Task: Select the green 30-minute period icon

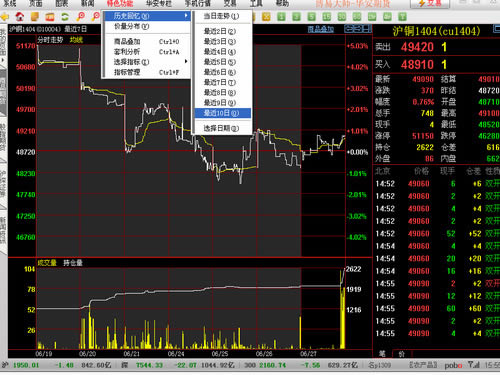Action: pos(342,16)
